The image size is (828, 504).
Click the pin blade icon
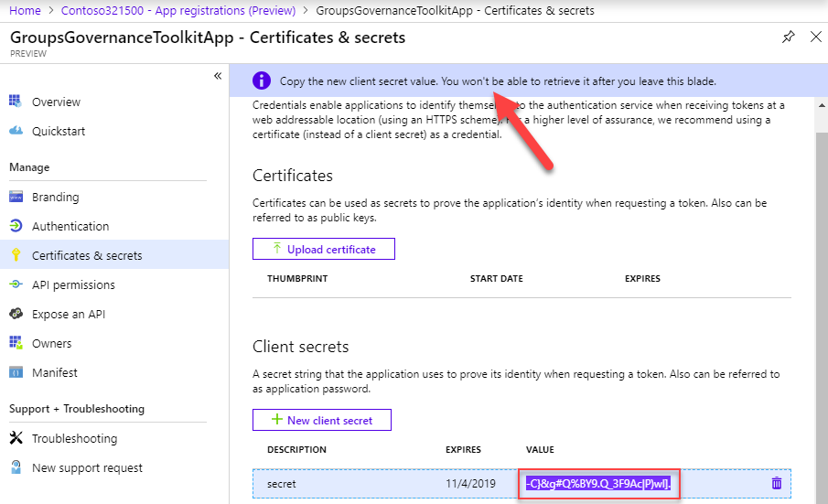click(x=788, y=38)
